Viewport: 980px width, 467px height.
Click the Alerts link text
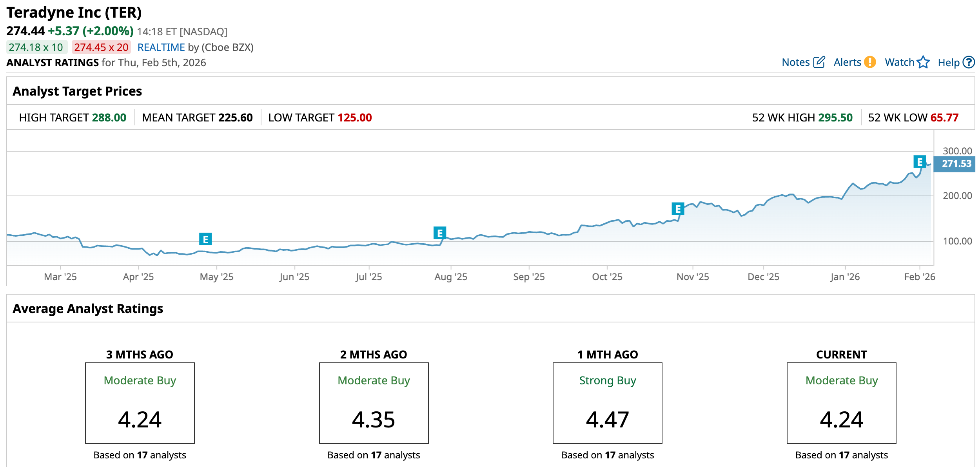847,62
